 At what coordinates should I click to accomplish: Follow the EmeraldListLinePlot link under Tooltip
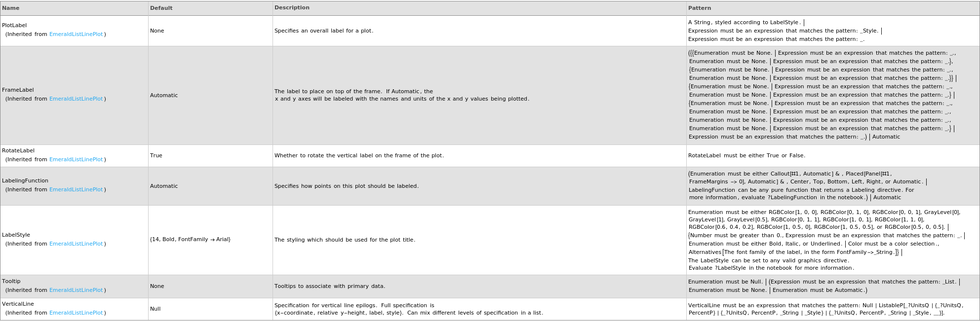coord(76,290)
